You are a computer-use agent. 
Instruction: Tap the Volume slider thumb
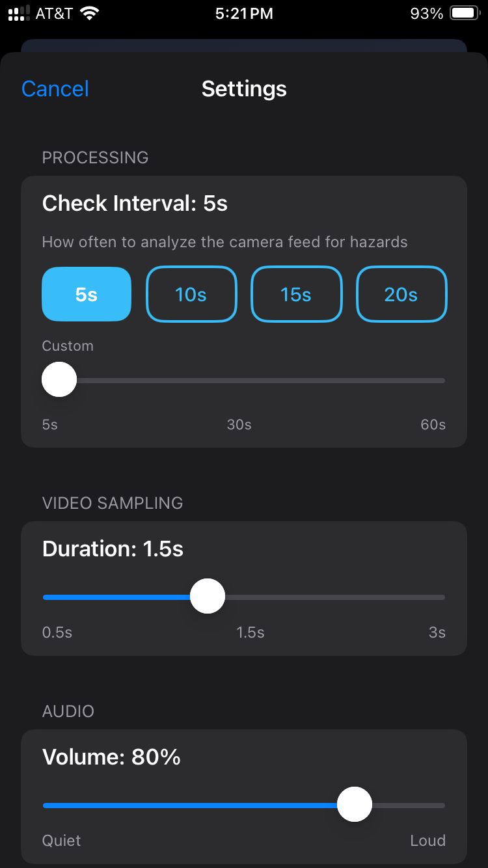click(x=355, y=804)
